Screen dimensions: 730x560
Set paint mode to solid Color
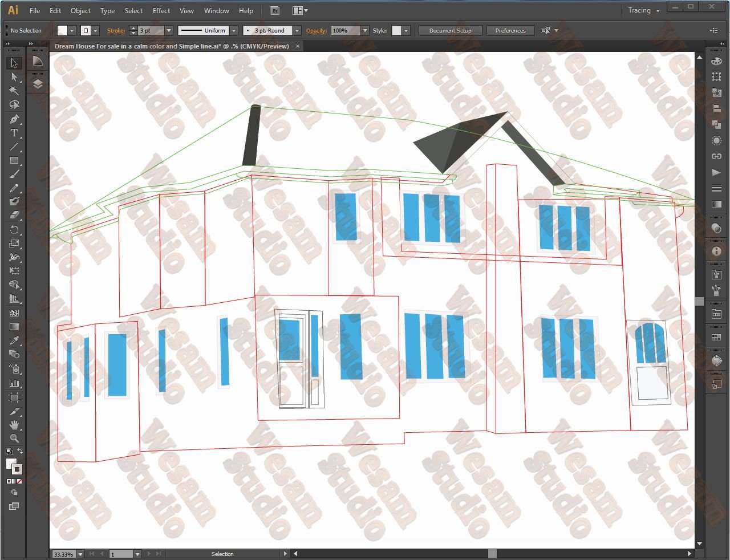pos(9,481)
